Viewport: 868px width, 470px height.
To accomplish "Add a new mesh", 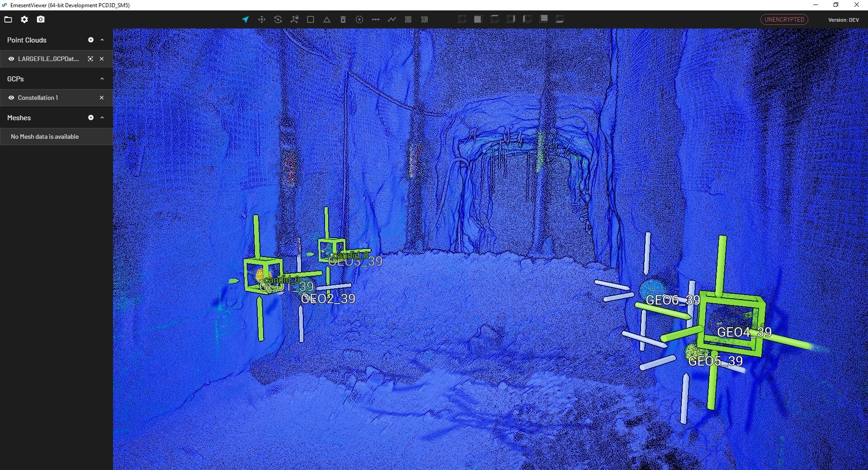I will point(91,117).
